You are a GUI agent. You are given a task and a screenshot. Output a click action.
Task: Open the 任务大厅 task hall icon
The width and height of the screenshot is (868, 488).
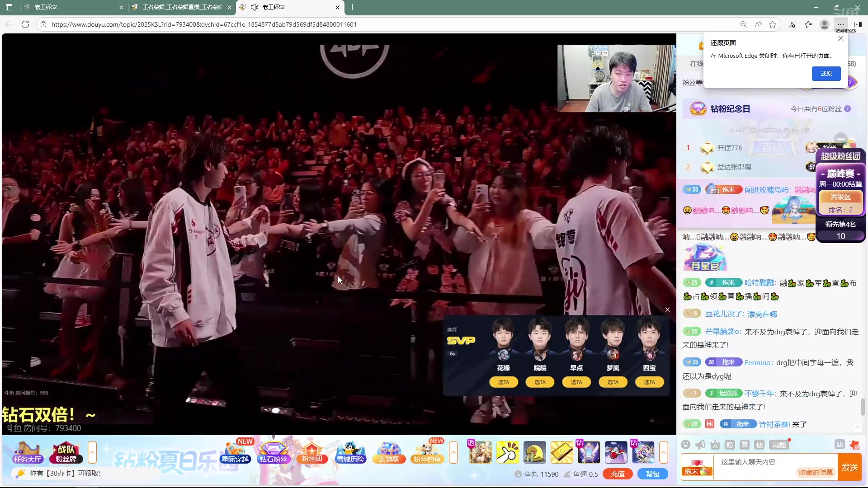(x=27, y=452)
